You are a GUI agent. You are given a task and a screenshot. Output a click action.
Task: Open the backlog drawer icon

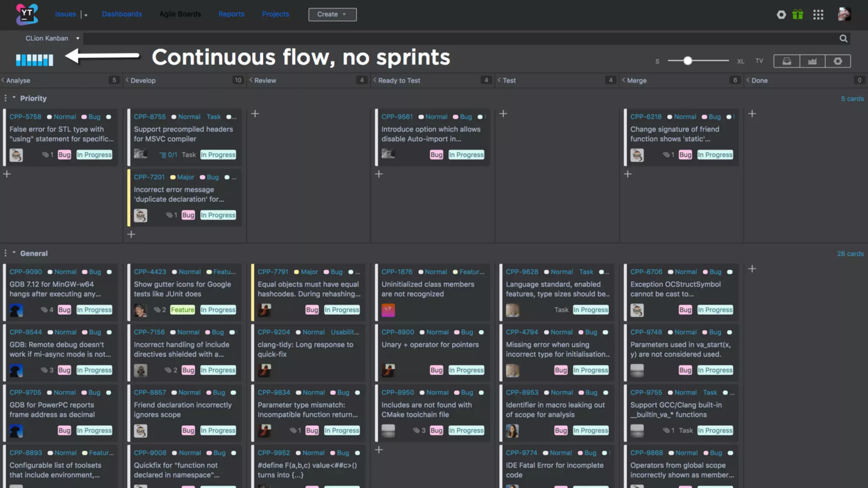787,61
